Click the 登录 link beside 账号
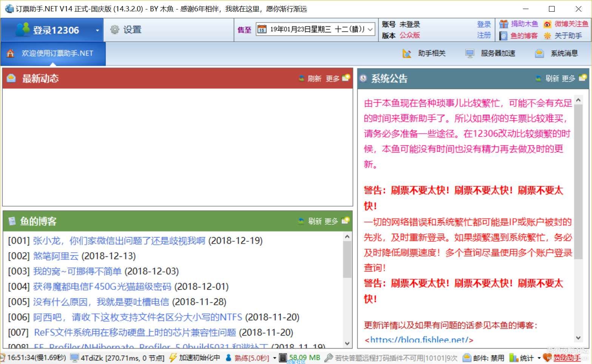Image resolution: width=592 pixels, height=364 pixels. pyautogui.click(x=484, y=24)
